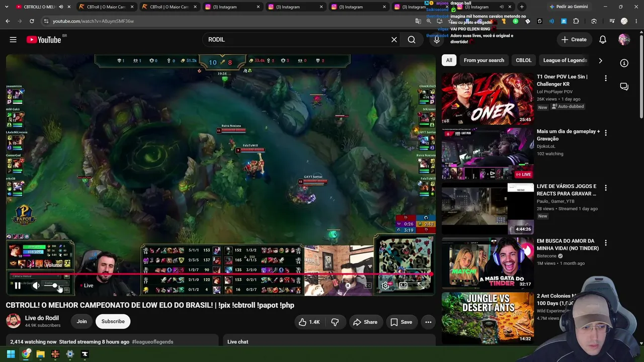Mute the video volume
The width and height of the screenshot is (644, 362).
36,286
